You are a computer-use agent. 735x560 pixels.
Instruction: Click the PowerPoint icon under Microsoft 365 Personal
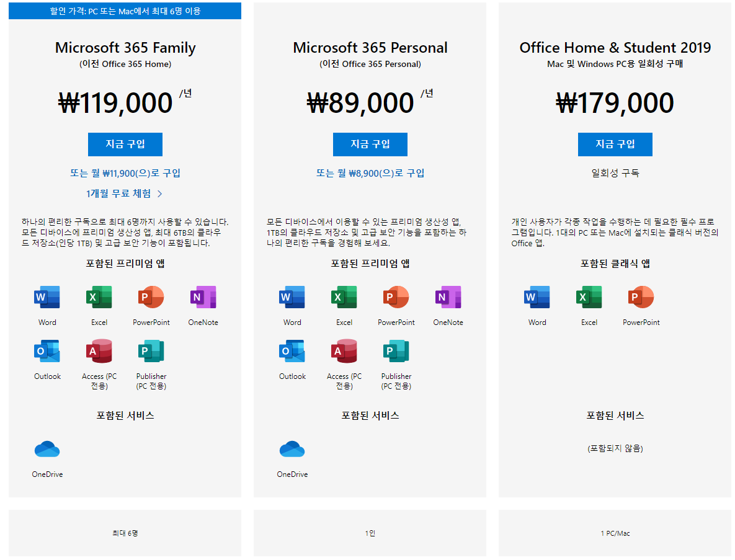point(396,296)
